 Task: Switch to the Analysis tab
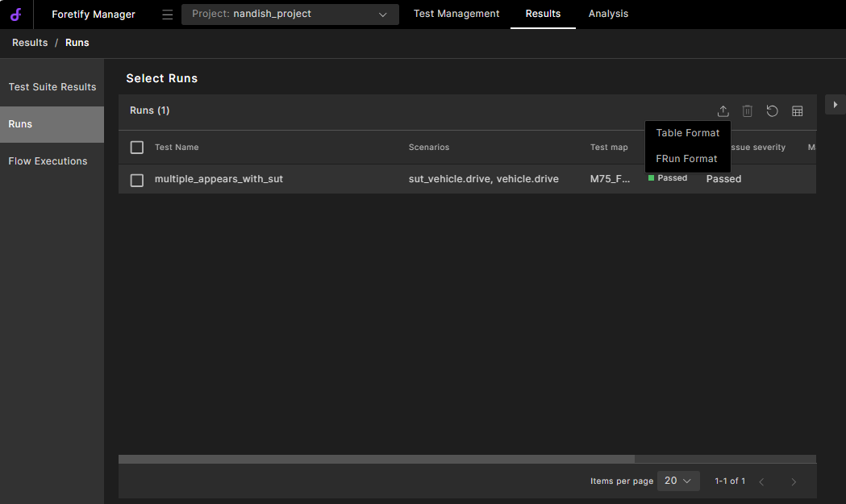pos(608,14)
